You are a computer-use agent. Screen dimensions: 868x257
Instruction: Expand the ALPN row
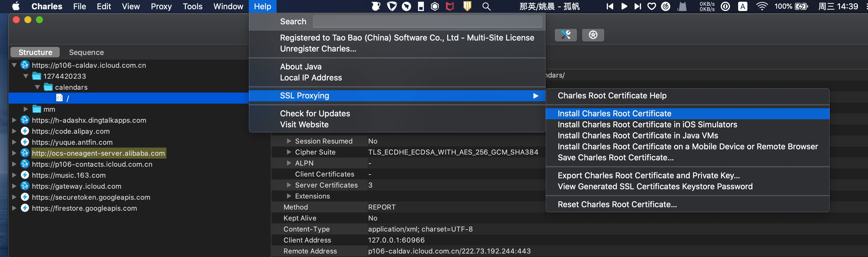click(x=289, y=163)
